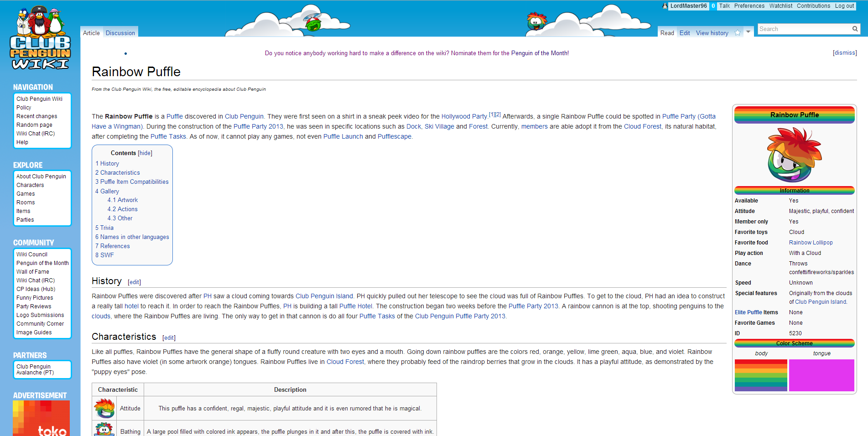Jump to 4.1 Artwork in Contents
The width and height of the screenshot is (868, 436).
[123, 200]
